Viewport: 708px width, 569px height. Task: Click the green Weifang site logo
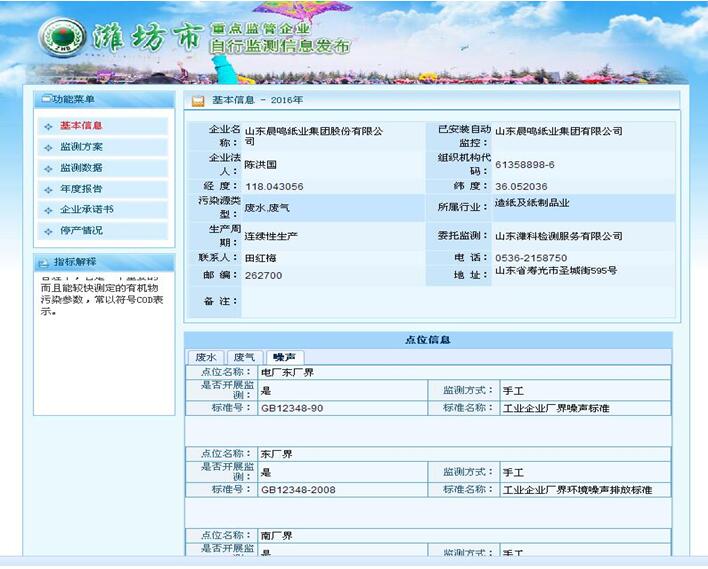coord(62,39)
